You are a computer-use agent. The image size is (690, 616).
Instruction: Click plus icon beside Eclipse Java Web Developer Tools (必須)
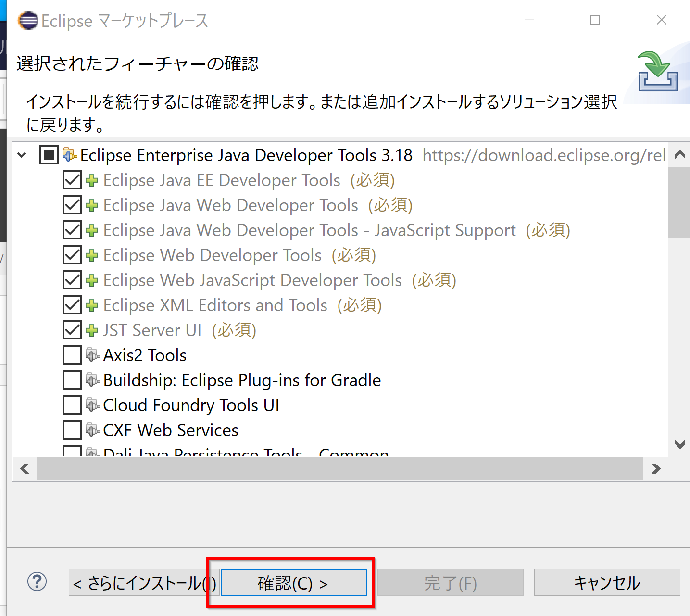click(x=92, y=205)
